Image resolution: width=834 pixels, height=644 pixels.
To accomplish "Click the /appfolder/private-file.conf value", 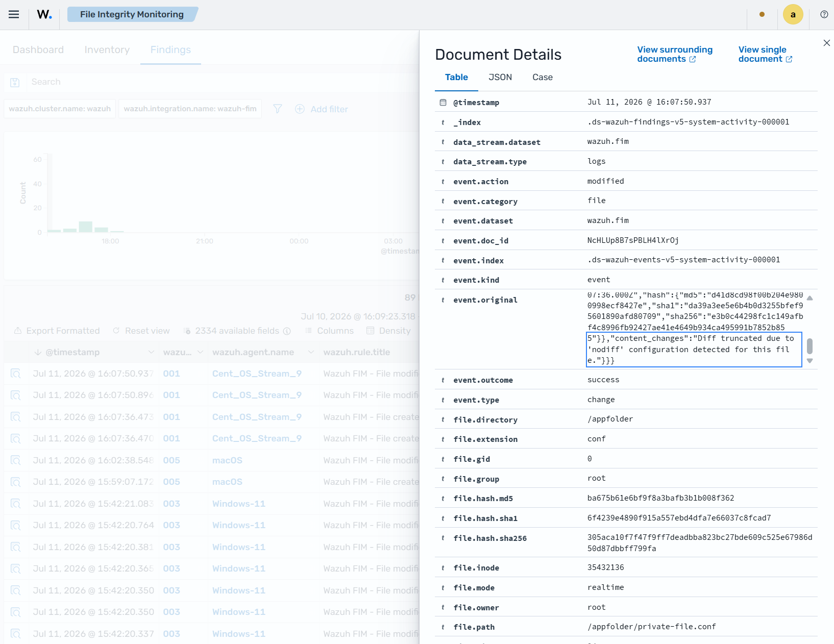I will pyautogui.click(x=651, y=627).
